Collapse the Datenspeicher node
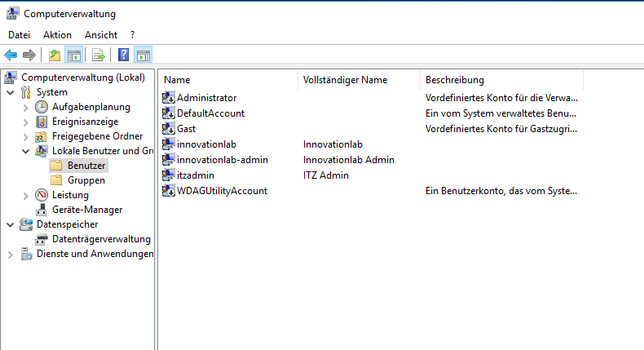This screenshot has height=350, width=644. click(x=10, y=224)
